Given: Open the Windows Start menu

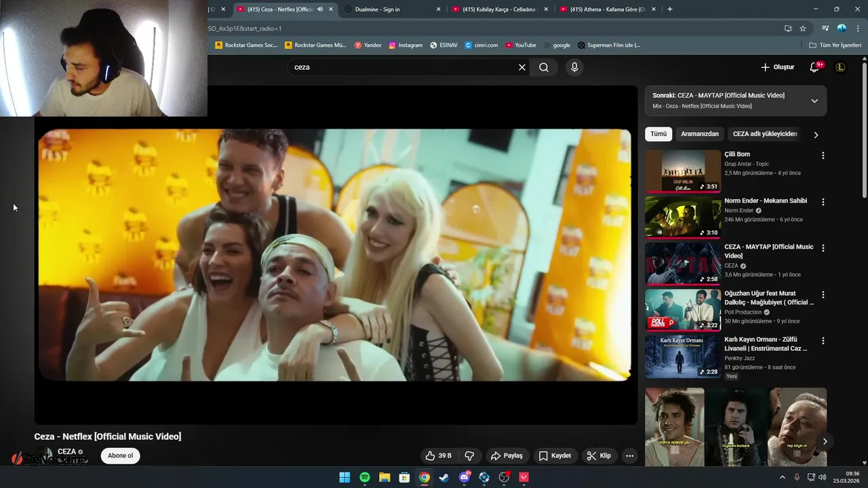Looking at the screenshot, I should pos(344,477).
